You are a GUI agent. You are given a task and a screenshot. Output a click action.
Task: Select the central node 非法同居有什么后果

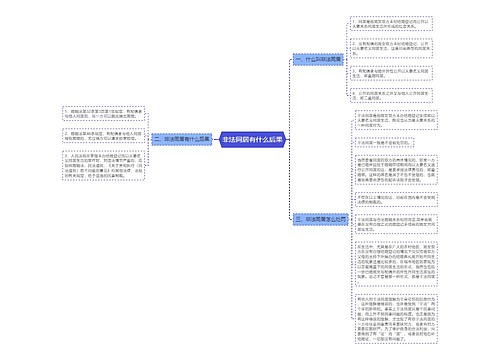[x=253, y=139]
